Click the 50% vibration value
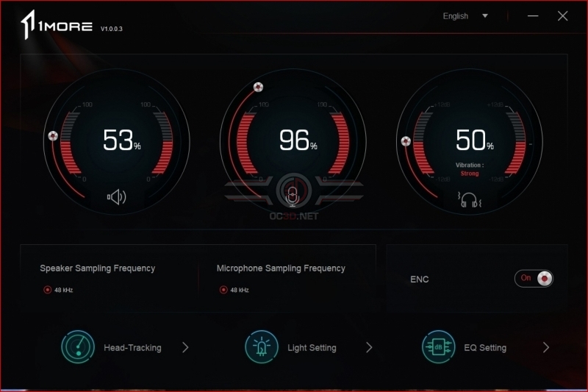 pos(474,140)
